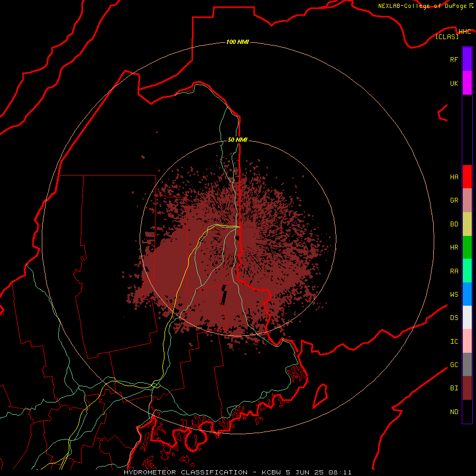Click the WS legend label
Screen dimensions: 476x476
tap(454, 295)
